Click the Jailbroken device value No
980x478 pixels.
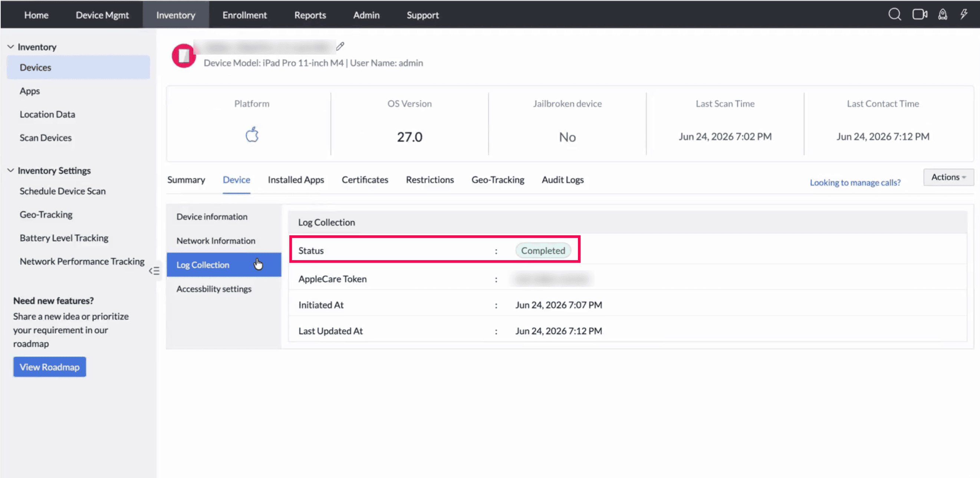point(567,137)
